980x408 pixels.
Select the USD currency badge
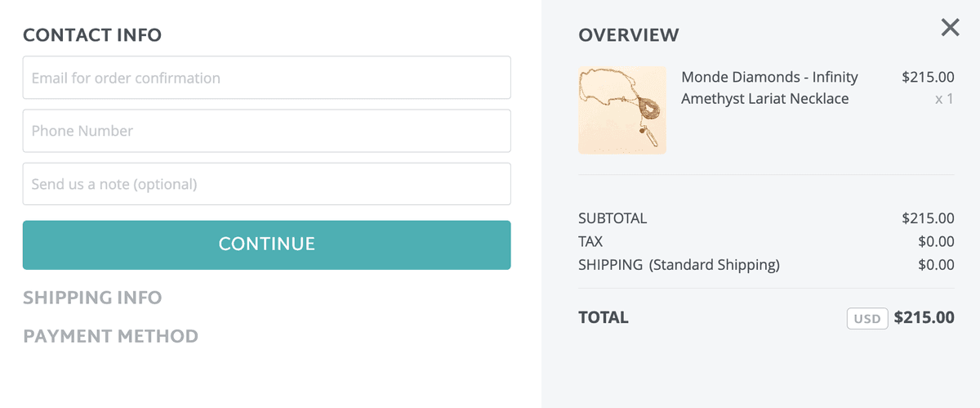(867, 318)
